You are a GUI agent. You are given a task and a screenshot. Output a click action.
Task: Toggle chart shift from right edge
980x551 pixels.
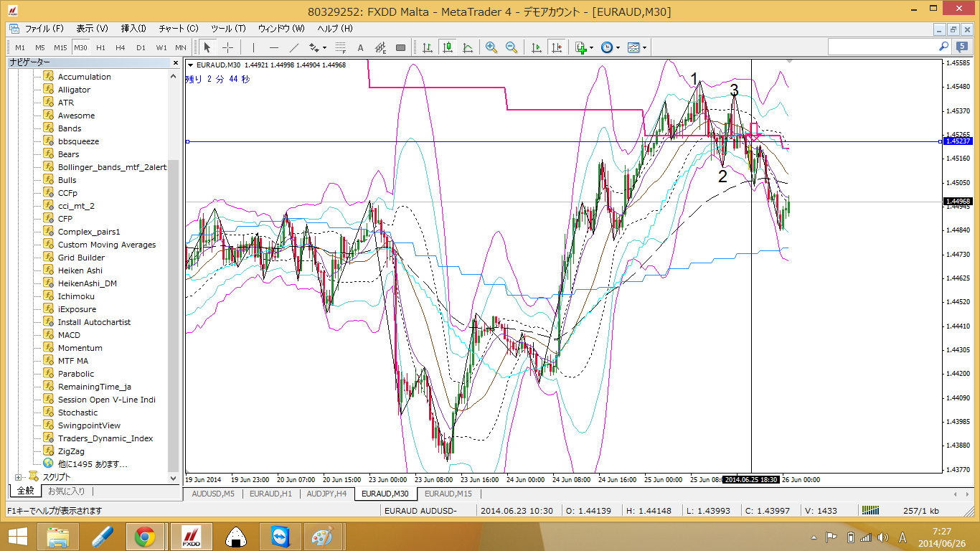coord(556,47)
